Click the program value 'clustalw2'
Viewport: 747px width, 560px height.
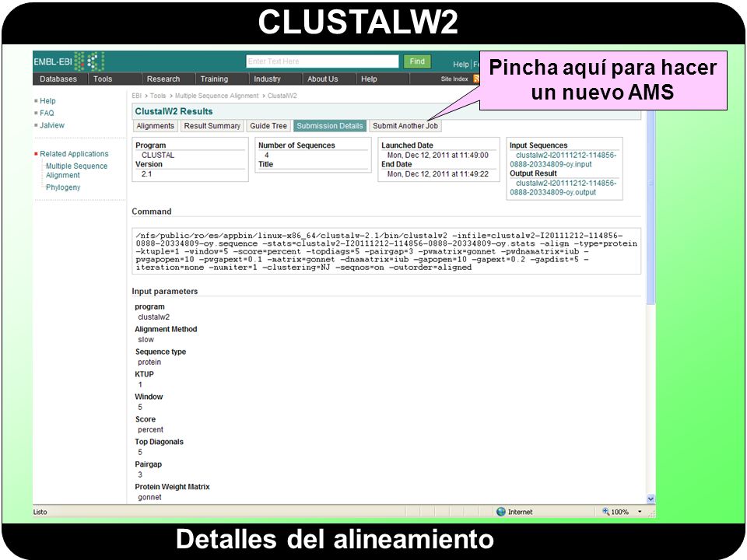click(153, 317)
